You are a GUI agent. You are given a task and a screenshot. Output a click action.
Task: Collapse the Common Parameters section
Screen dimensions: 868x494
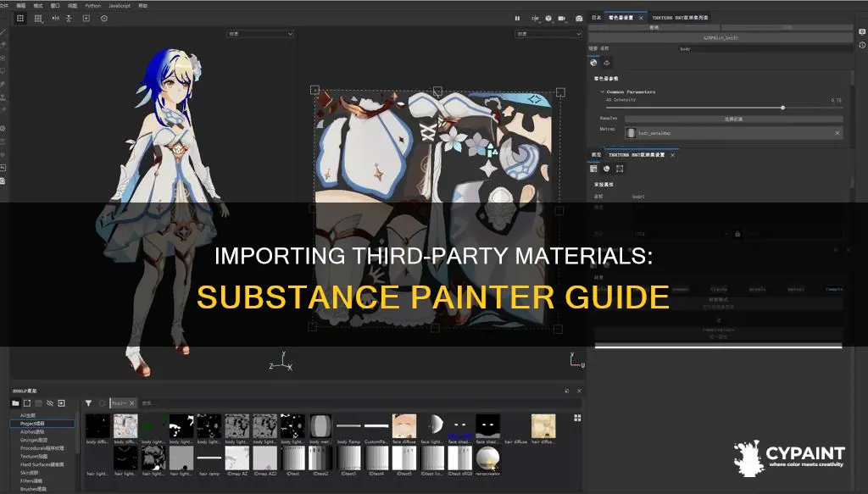pos(603,92)
